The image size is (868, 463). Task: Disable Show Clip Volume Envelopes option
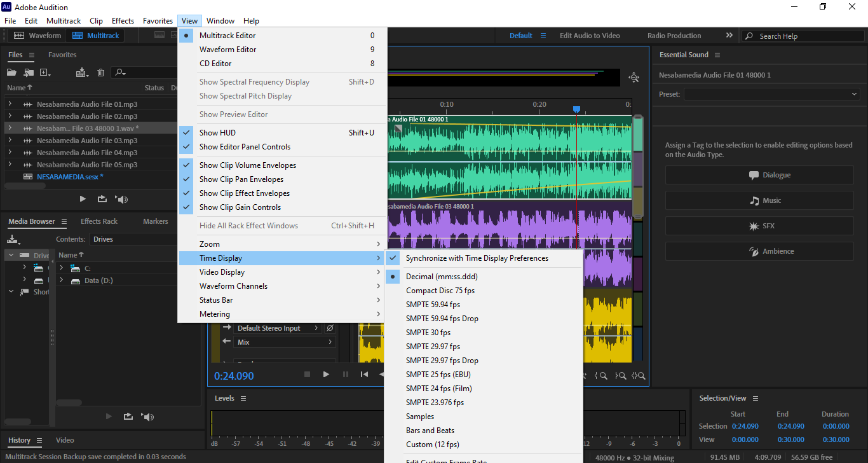tap(247, 165)
